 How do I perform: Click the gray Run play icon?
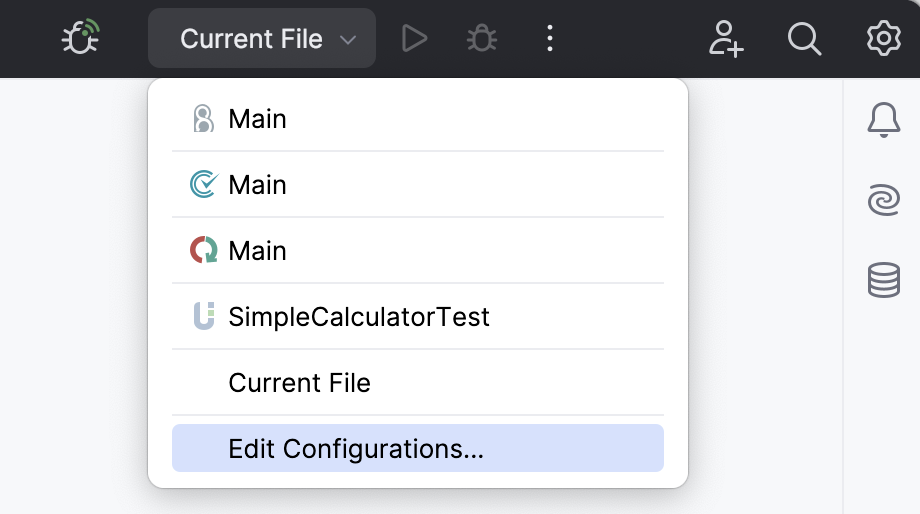pyautogui.click(x=414, y=39)
